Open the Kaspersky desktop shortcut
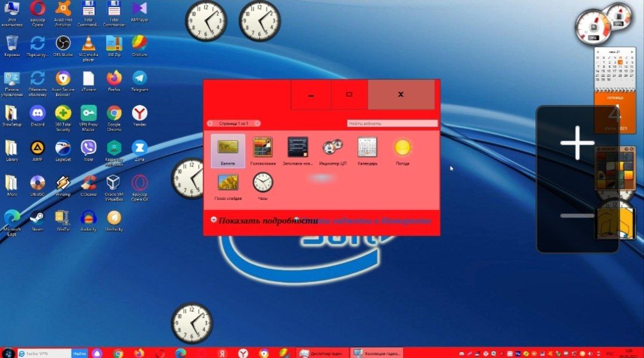This screenshot has width=644, height=358. [114, 153]
